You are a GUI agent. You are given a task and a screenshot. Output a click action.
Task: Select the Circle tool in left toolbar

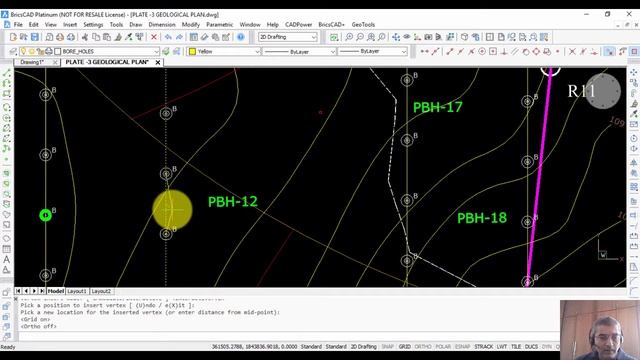[7, 118]
